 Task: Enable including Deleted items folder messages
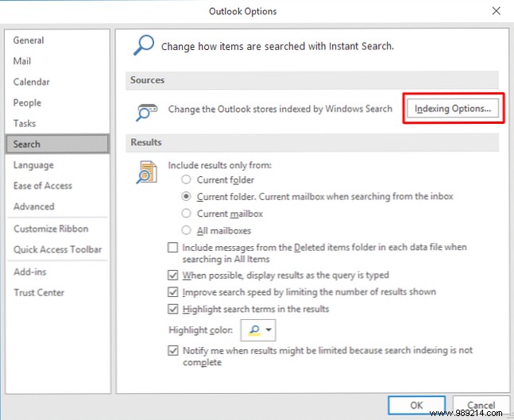click(x=172, y=248)
